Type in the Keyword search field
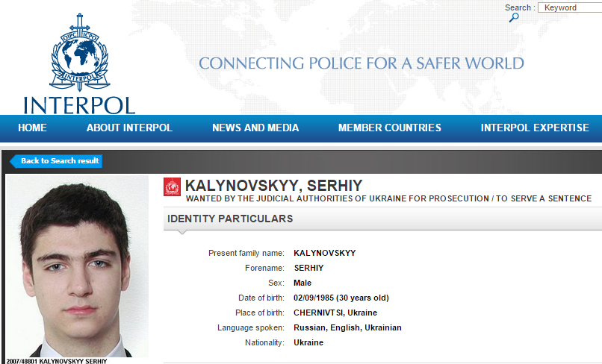 (x=570, y=7)
